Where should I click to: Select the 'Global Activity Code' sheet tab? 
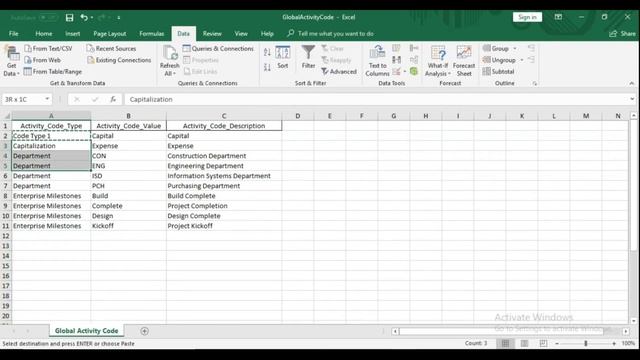87,331
